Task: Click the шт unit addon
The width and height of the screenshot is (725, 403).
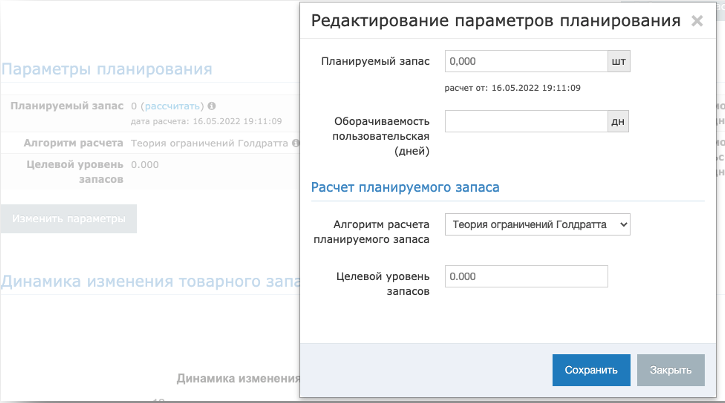Action: click(x=619, y=61)
